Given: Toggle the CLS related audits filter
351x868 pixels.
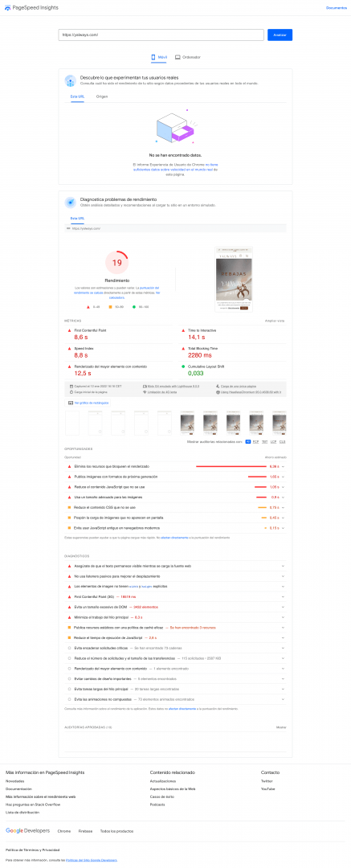Looking at the screenshot, I should click(283, 442).
